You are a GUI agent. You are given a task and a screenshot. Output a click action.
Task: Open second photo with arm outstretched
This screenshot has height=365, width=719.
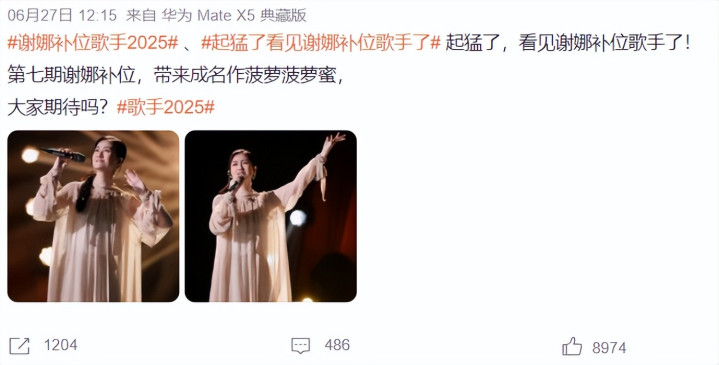tap(271, 216)
